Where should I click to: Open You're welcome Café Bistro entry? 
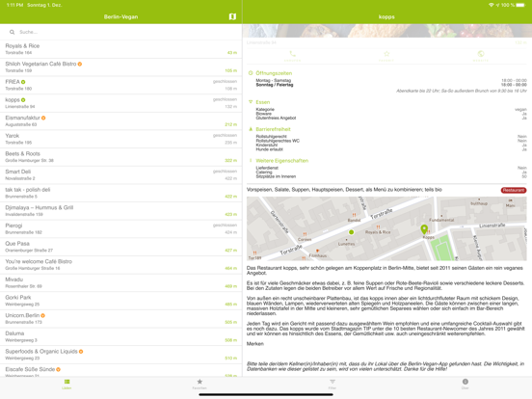pos(120,265)
